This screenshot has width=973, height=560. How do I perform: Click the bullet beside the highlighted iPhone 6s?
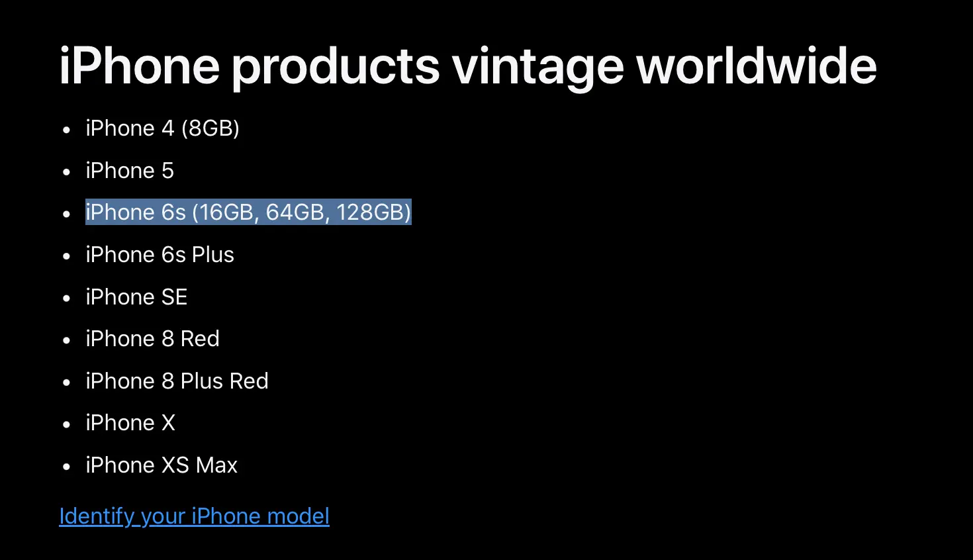66,214
